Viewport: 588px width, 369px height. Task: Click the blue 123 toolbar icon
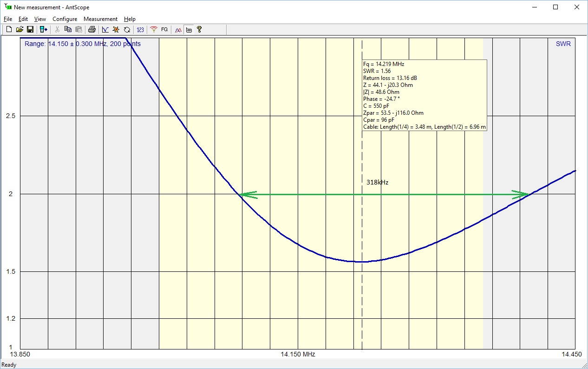(140, 30)
